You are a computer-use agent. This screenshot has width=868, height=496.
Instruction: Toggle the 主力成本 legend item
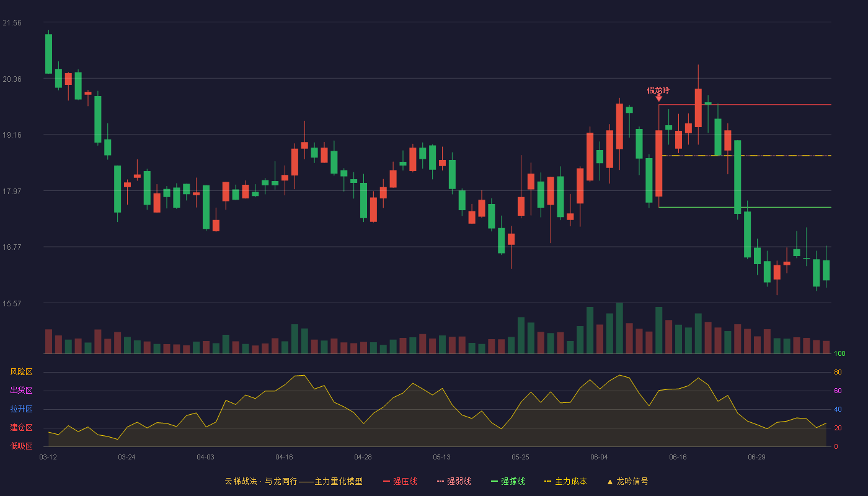pyautogui.click(x=565, y=481)
